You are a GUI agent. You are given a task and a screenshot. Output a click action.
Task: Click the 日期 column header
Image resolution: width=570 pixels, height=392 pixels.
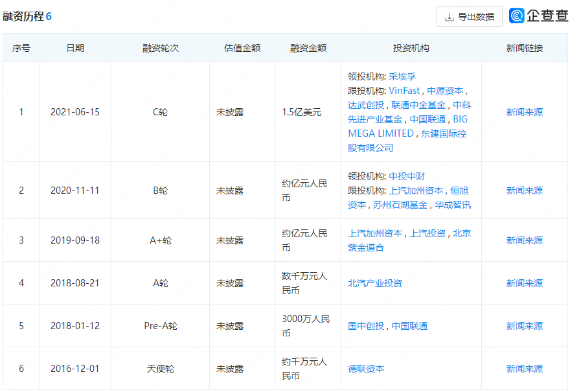click(75, 48)
